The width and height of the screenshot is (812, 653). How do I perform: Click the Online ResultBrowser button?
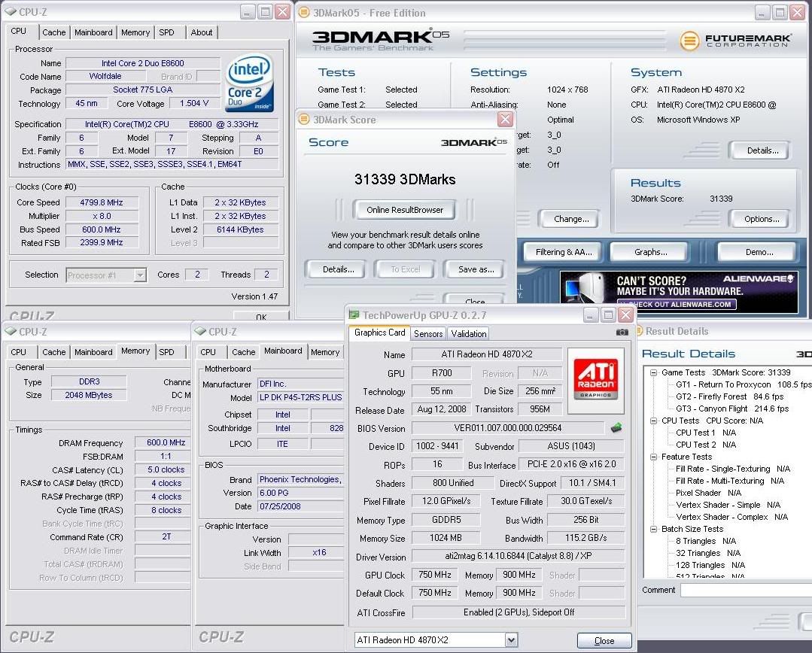pos(405,210)
